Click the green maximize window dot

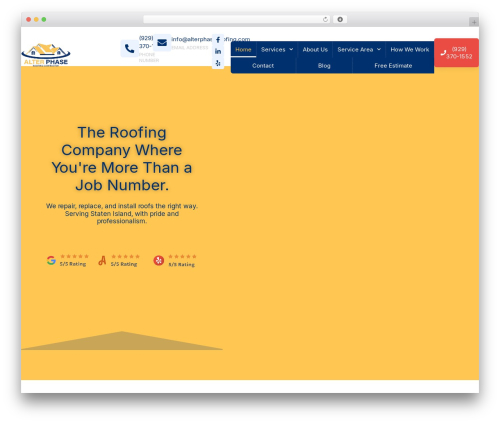[x=44, y=20]
